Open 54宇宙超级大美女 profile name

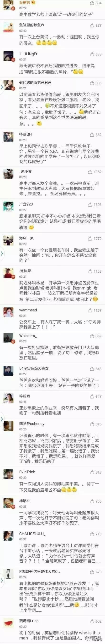[x=34, y=368]
